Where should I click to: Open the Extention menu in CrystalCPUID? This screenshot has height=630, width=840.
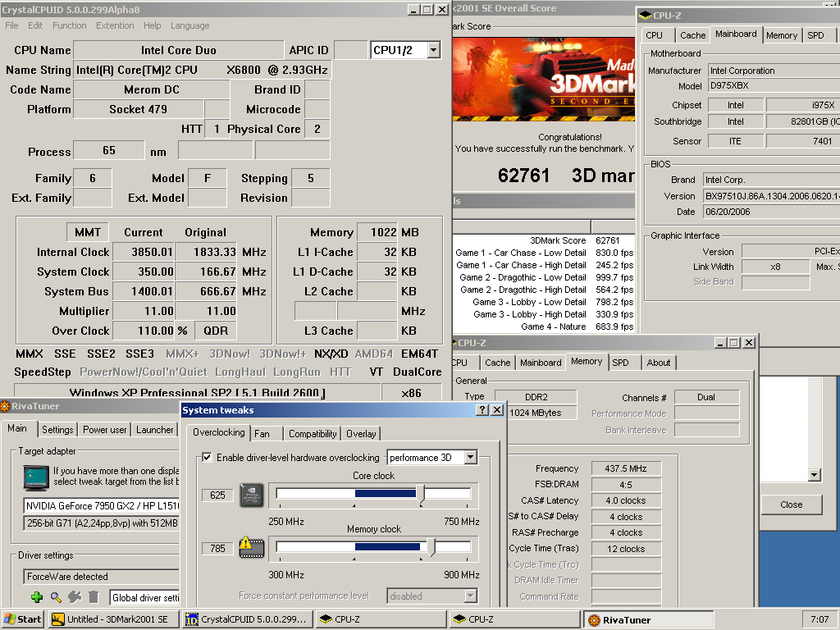click(115, 25)
